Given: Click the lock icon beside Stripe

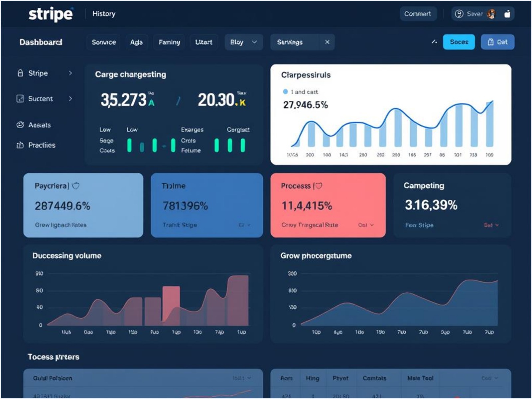Looking at the screenshot, I should tap(20, 73).
